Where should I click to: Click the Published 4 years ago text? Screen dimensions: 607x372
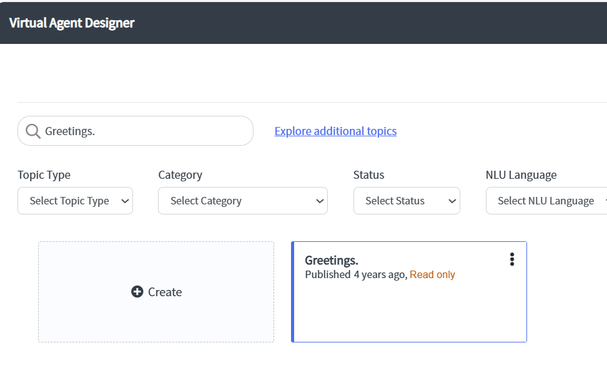click(355, 274)
